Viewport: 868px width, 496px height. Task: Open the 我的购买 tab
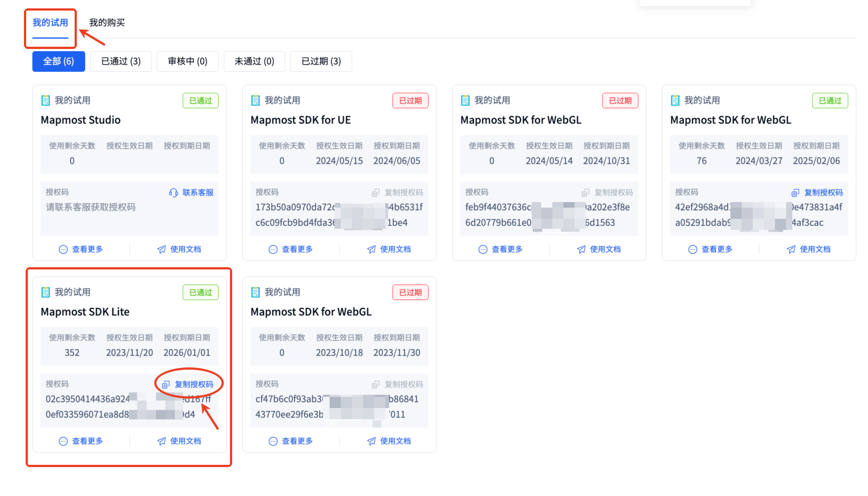(x=107, y=23)
